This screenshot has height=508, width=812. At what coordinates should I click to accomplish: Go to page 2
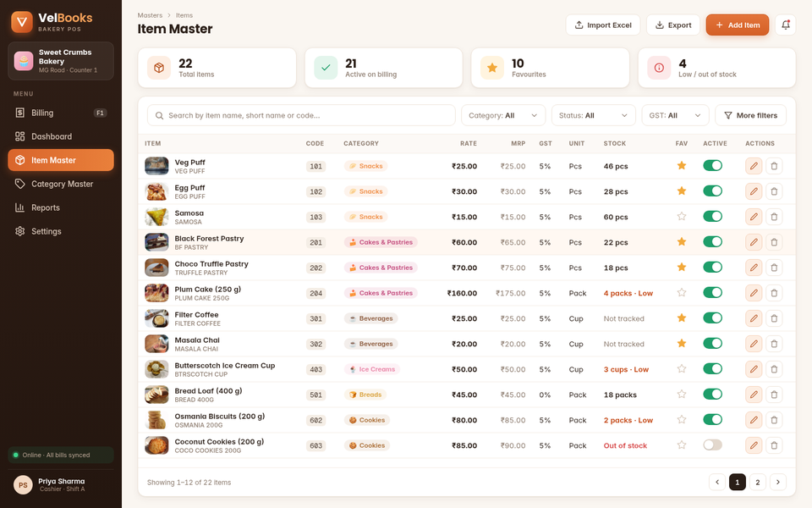tap(758, 482)
